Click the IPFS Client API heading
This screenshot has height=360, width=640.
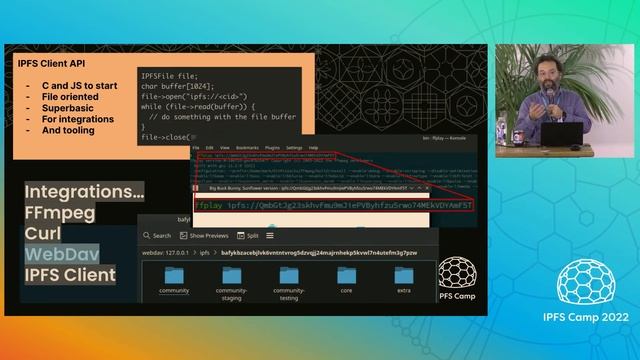[51, 63]
